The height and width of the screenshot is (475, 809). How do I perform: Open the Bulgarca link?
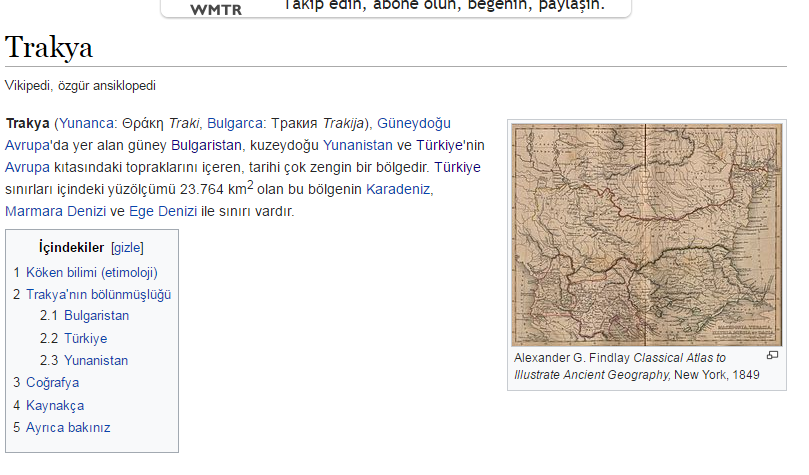tap(235, 124)
